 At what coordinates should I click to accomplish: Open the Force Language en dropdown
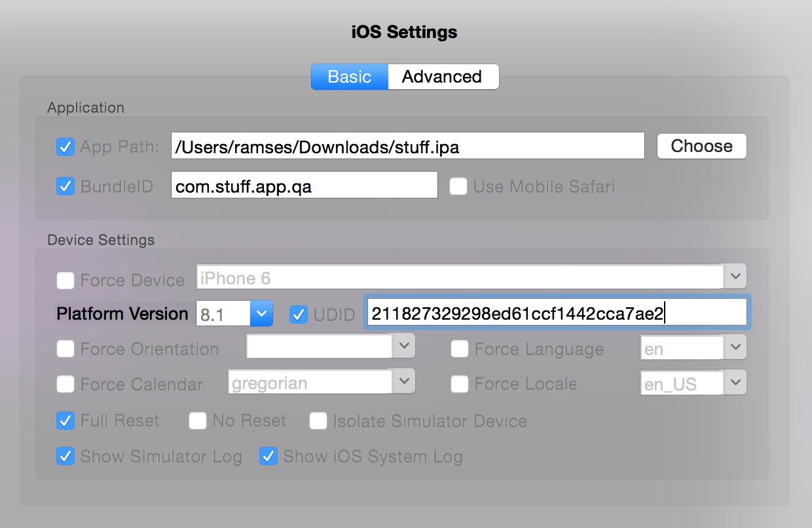point(735,347)
